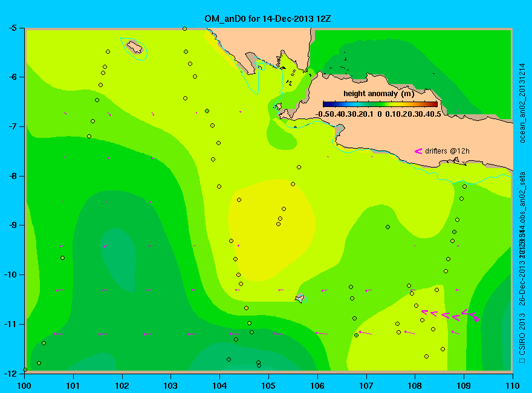Image resolution: width=532 pixels, height=393 pixels.
Task: Click the island outlined in cyan near 102, -5.4
Action: 134,47
